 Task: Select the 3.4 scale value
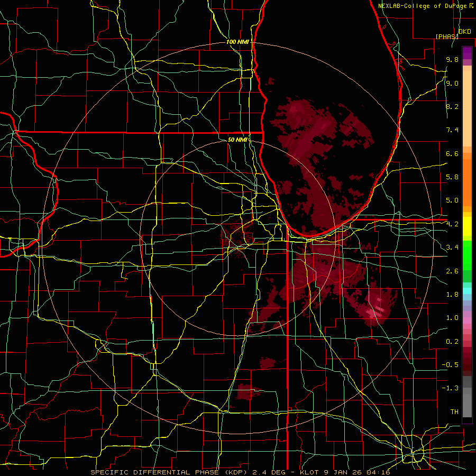point(452,248)
